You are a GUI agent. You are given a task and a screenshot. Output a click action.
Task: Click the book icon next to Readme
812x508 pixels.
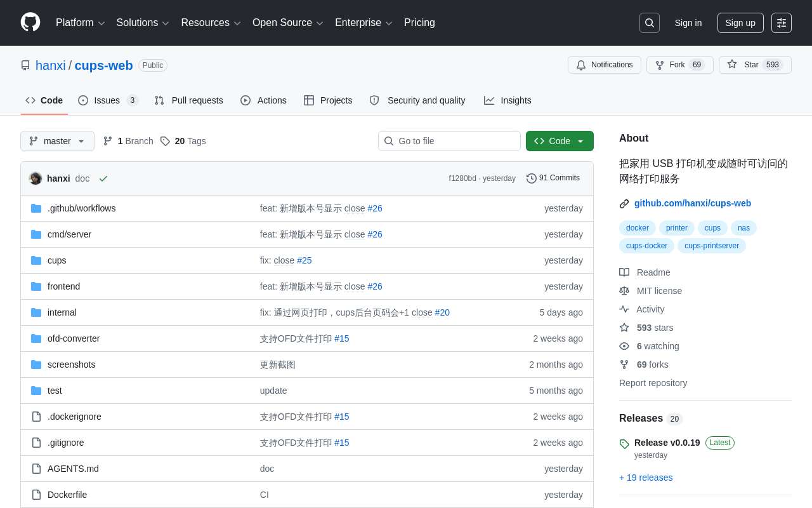(624, 272)
